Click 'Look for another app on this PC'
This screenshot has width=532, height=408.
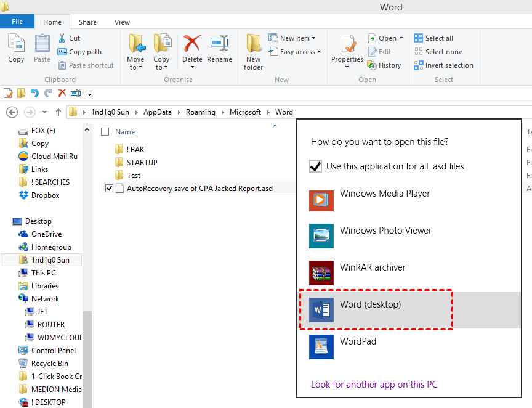374,385
